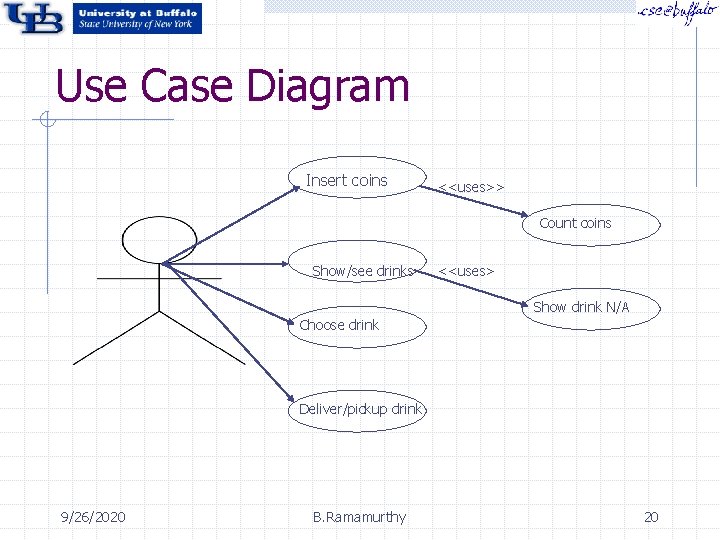Screen dimensions: 720x540
Task: Click the date "9/26/2020" in footer
Action: point(93,517)
